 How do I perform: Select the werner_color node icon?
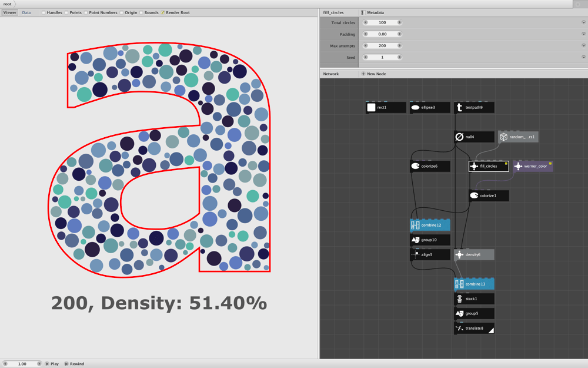pos(518,167)
